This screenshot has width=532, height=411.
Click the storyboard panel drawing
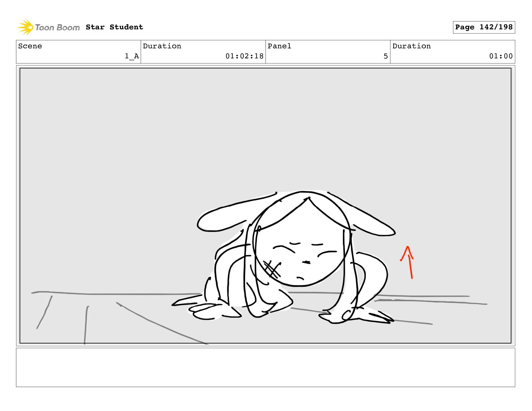point(265,206)
